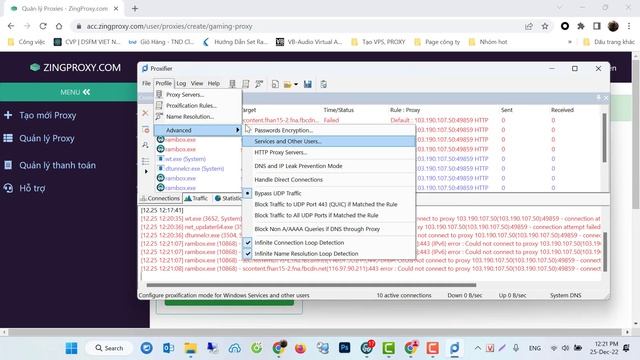
Task: Click the Name Resolution toolbar icon
Action: coord(259,84)
